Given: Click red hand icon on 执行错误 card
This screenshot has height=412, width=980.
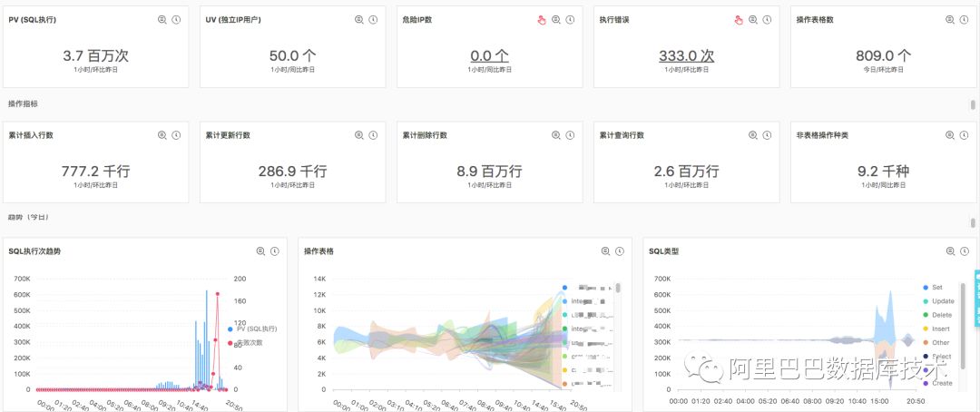Looking at the screenshot, I should coord(739,20).
